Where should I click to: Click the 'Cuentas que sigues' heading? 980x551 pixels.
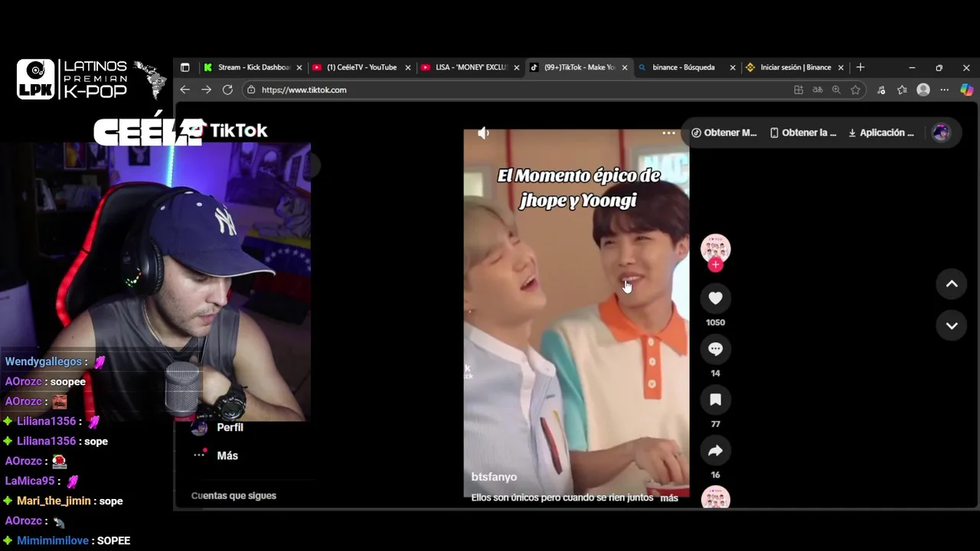[x=234, y=496]
